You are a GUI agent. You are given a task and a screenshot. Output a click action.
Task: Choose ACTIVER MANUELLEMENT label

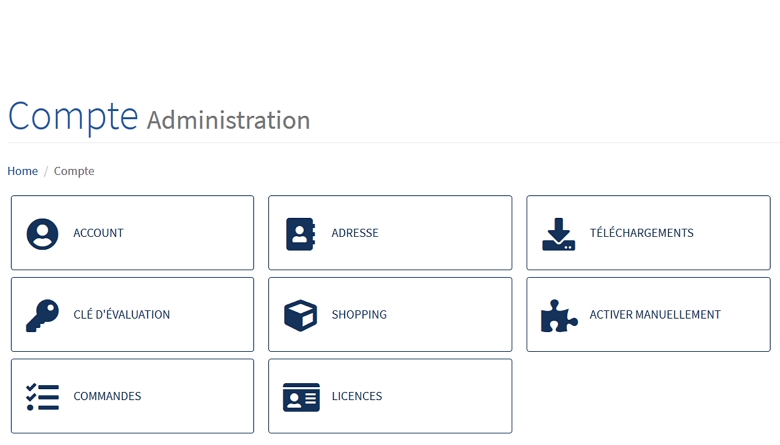pyautogui.click(x=655, y=315)
